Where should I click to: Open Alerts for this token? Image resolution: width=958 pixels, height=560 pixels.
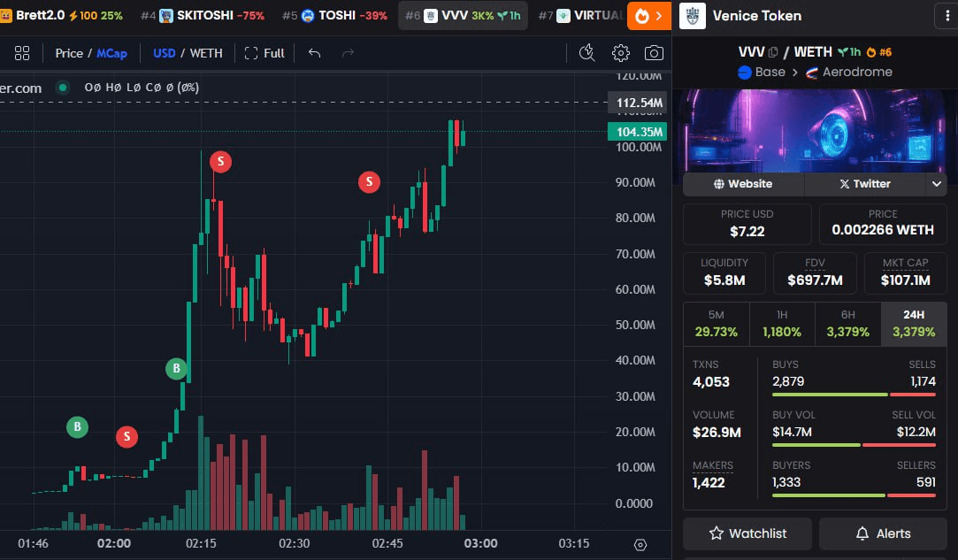click(883, 533)
